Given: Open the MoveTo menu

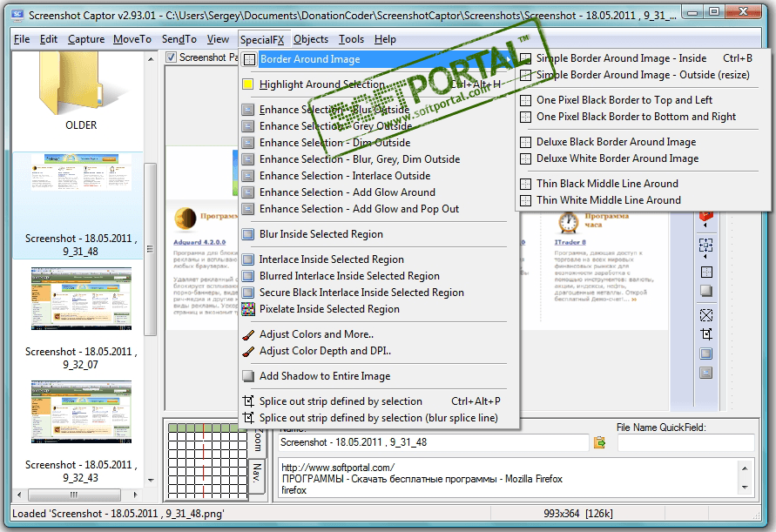Looking at the screenshot, I should point(132,39).
